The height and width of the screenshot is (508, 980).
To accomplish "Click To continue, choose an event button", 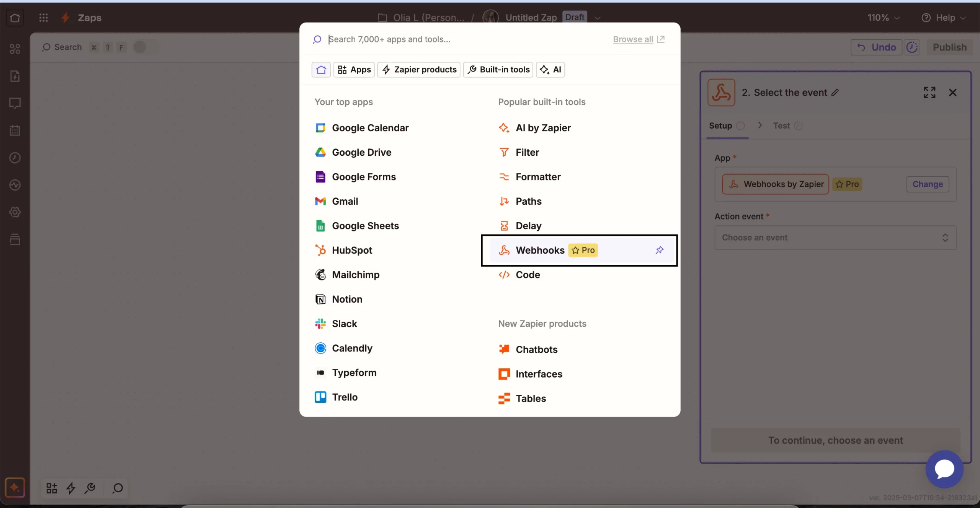I will (835, 440).
